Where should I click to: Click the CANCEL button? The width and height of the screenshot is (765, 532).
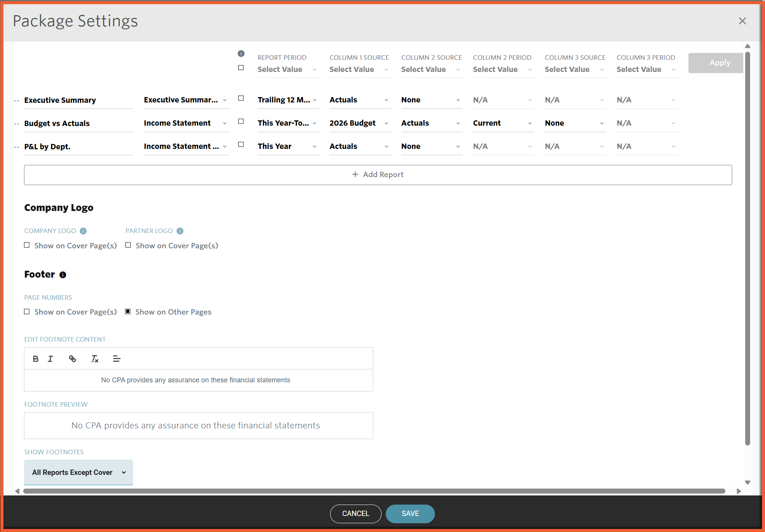click(355, 514)
